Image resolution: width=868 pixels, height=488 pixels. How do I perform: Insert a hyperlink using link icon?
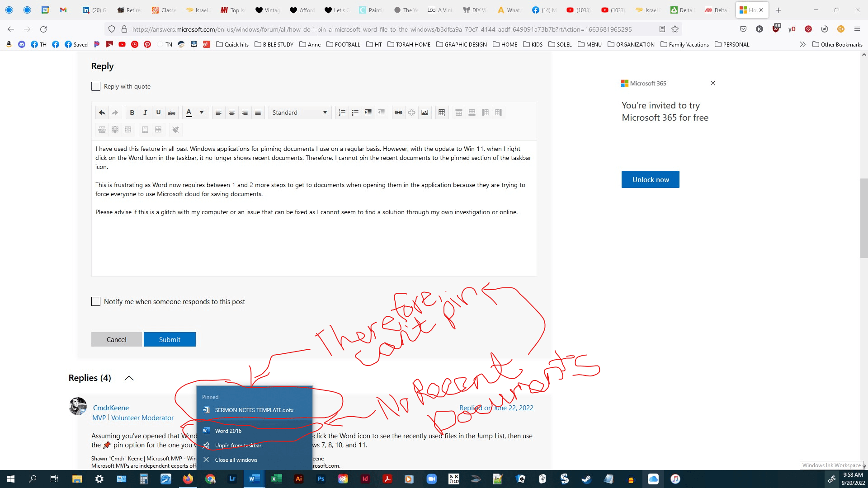[x=398, y=113]
